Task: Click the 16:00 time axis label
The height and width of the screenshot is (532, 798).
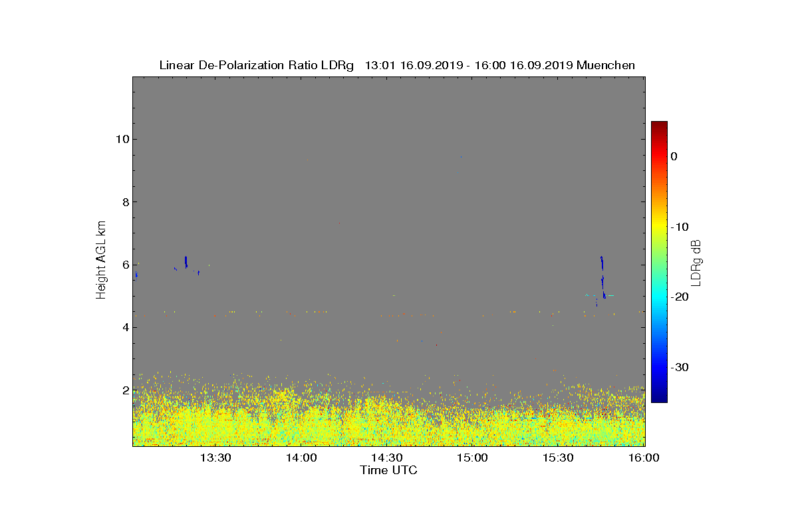Action: 644,458
